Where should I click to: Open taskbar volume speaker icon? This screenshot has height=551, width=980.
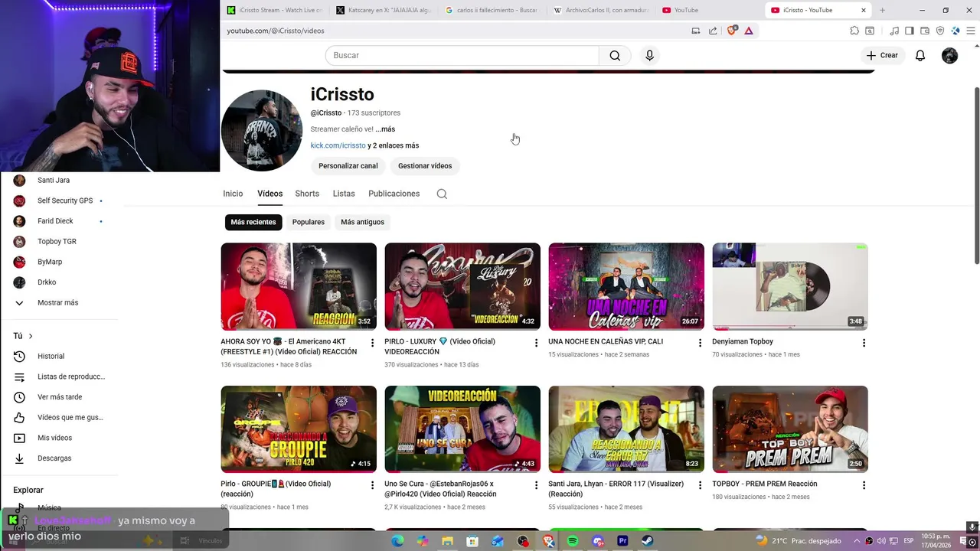pyautogui.click(x=881, y=541)
